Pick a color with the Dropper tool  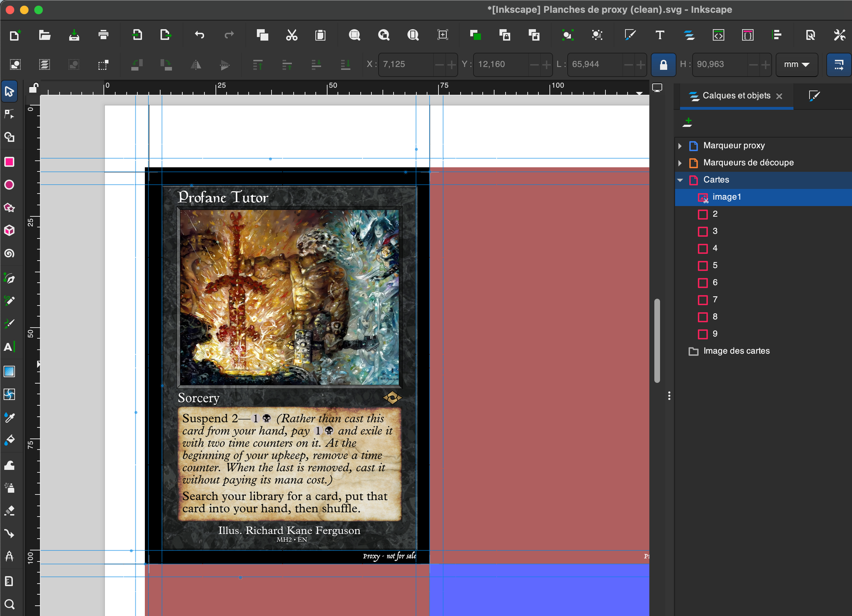pyautogui.click(x=10, y=417)
